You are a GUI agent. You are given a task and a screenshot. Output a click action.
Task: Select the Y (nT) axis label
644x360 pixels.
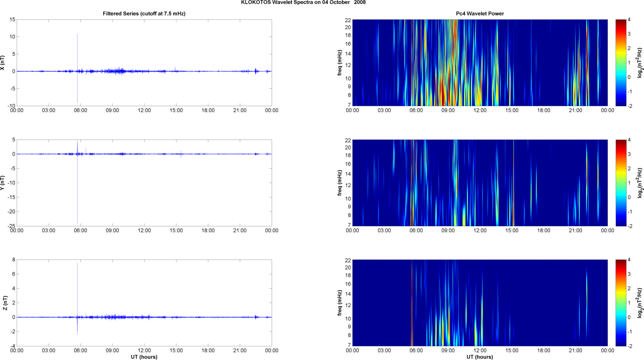pos(3,183)
